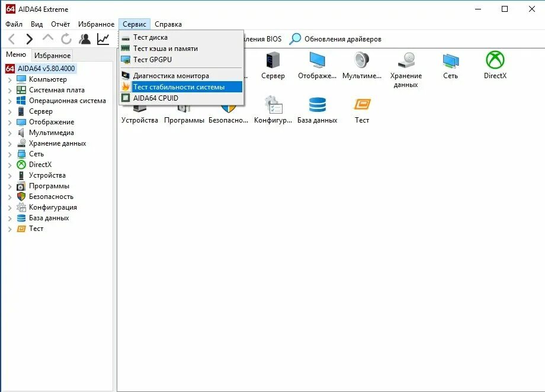Expand the Отображение tree node
545x392 pixels.
(x=9, y=123)
